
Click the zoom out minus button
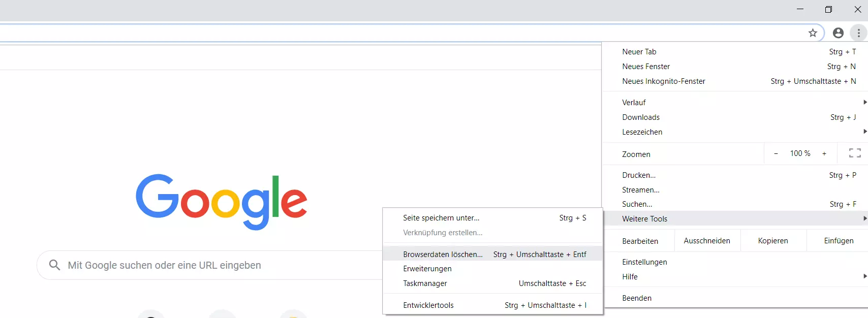(x=776, y=153)
